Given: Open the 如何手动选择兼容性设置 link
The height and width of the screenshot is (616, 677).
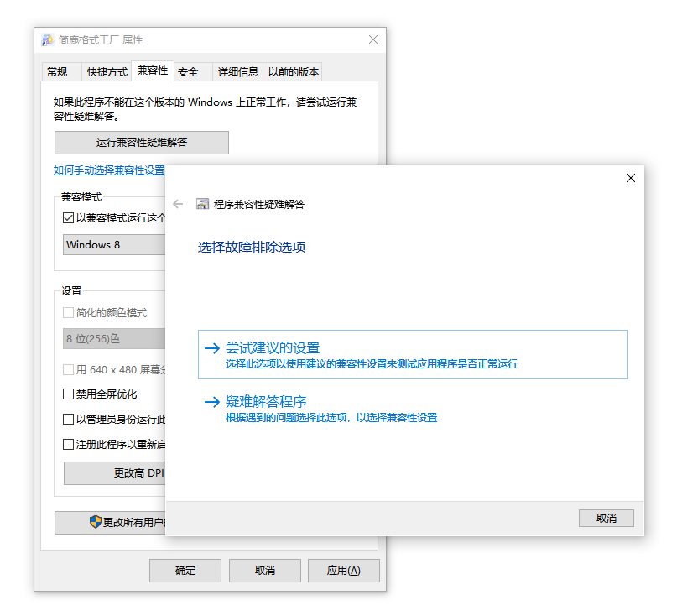Looking at the screenshot, I should point(110,170).
